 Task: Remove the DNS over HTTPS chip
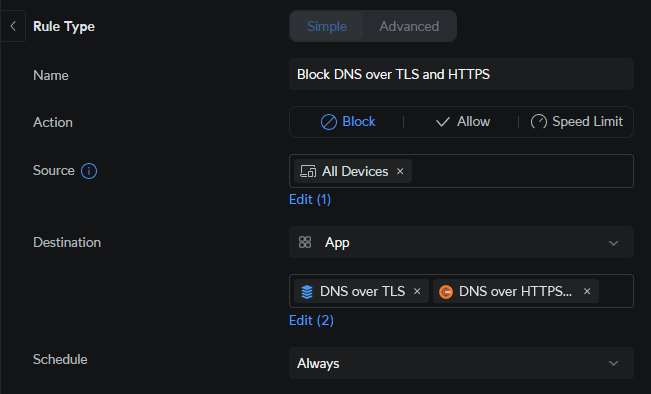pyautogui.click(x=587, y=291)
